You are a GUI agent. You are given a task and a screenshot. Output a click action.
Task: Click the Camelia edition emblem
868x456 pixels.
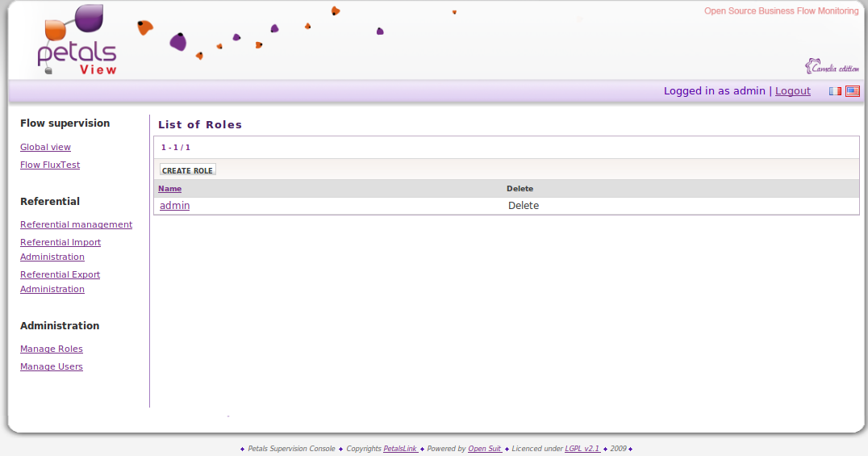(x=831, y=67)
